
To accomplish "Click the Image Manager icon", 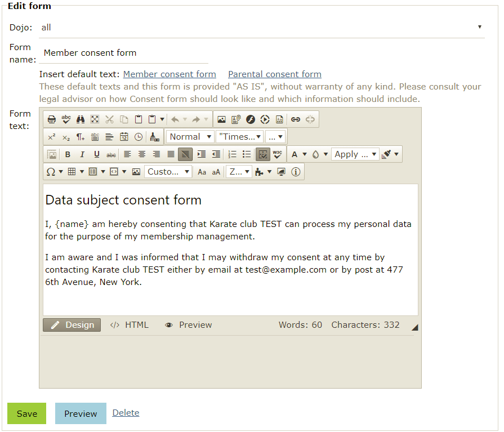I will [221, 119].
